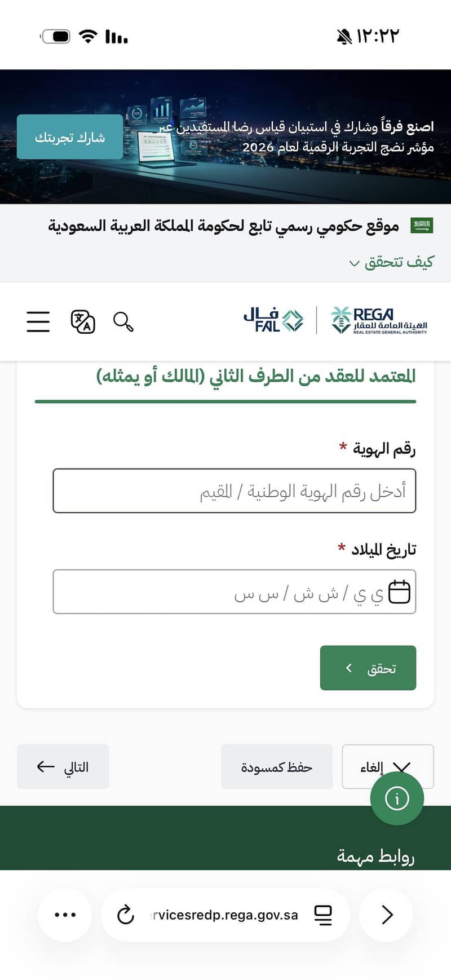This screenshot has height=980, width=451.
Task: Focus the date of birth field
Action: coord(235,591)
